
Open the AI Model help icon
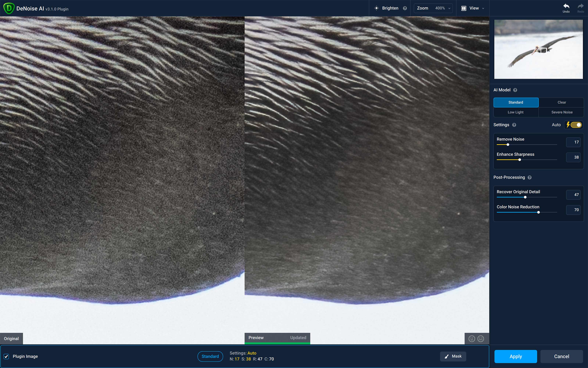pos(515,90)
